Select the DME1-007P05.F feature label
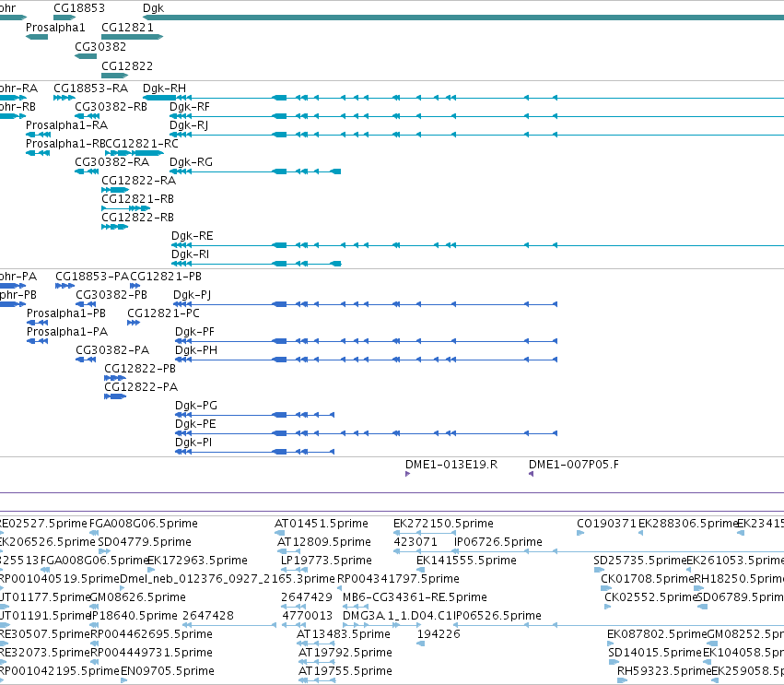The height and width of the screenshot is (685, 784). click(574, 465)
